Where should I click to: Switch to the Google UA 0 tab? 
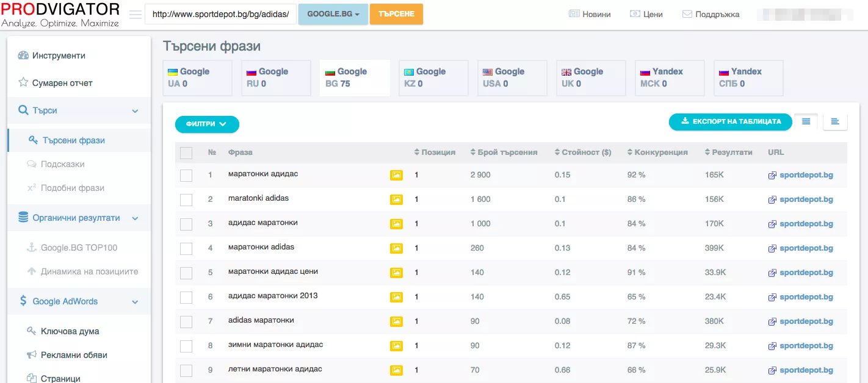(x=198, y=77)
